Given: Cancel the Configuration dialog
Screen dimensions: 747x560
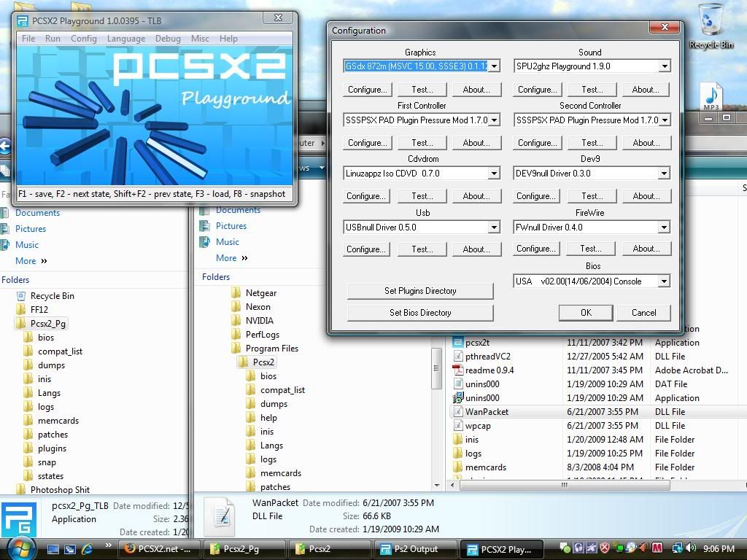Looking at the screenshot, I should (x=643, y=313).
